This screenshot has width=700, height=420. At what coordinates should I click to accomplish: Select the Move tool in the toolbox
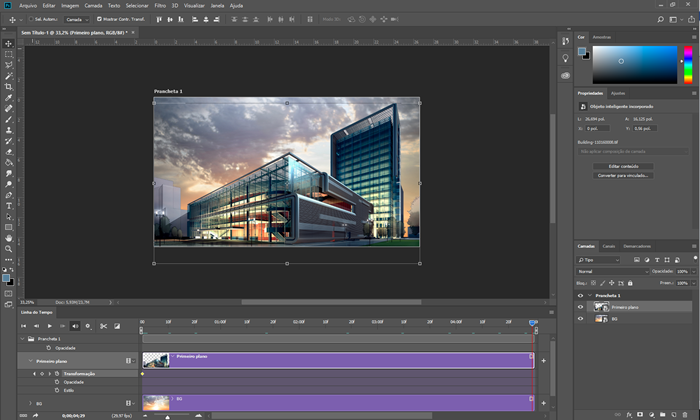[x=8, y=43]
